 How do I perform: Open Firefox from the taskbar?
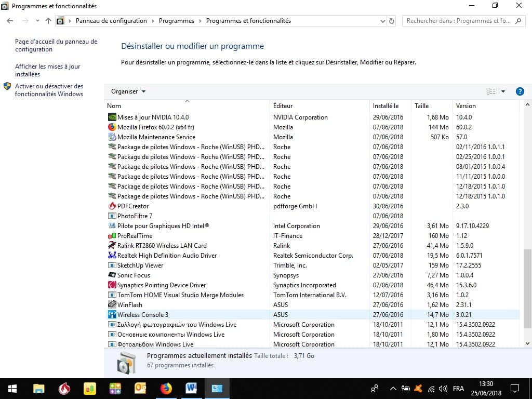[x=166, y=389]
